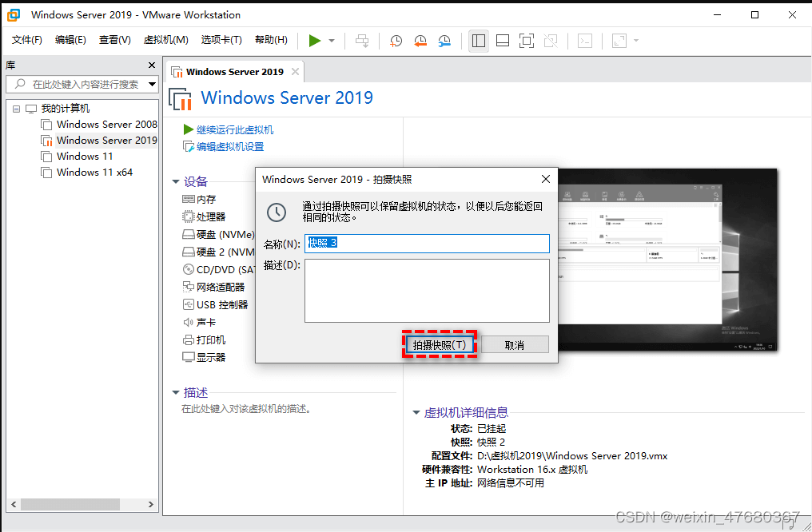Open the 帮助(H) menu
This screenshot has width=812, height=532.
[271, 40]
